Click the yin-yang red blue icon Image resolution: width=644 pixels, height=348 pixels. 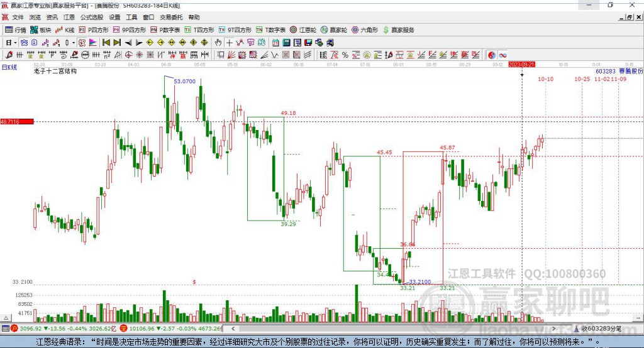point(492,55)
